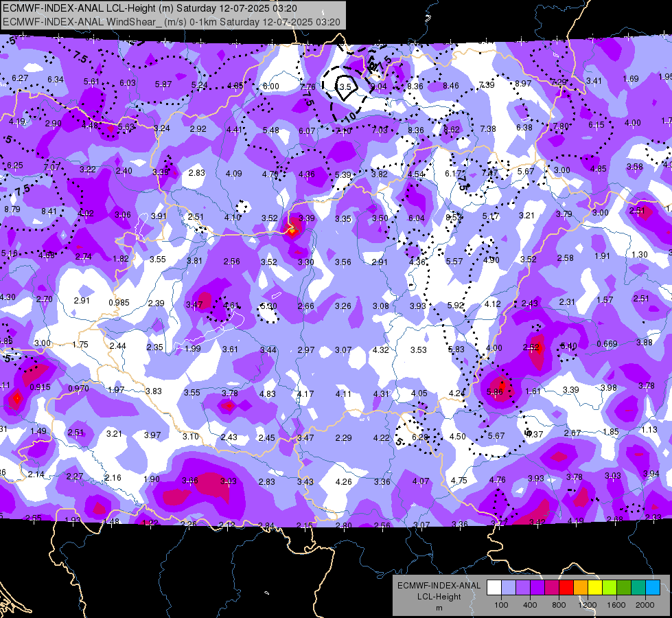Click the map value 0.985
The width and height of the screenshot is (672, 618).
tap(119, 302)
